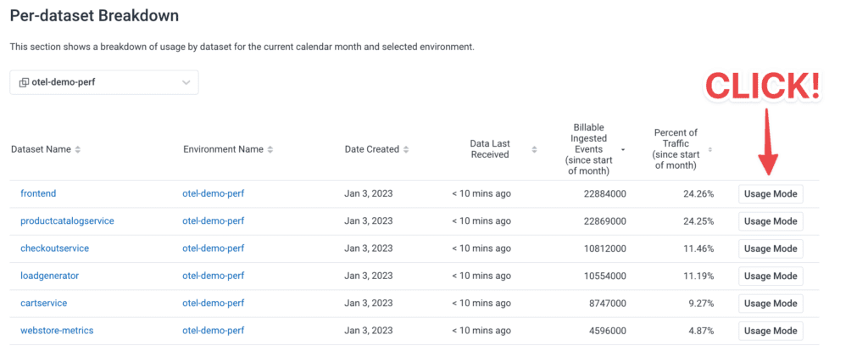Sort by Percent of Traffic icon
Image resolution: width=868 pixels, height=346 pixels.
pos(710,149)
